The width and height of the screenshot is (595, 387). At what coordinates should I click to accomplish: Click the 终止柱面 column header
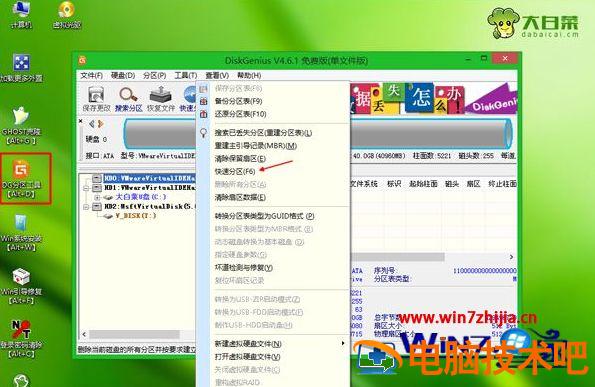[x=502, y=184]
